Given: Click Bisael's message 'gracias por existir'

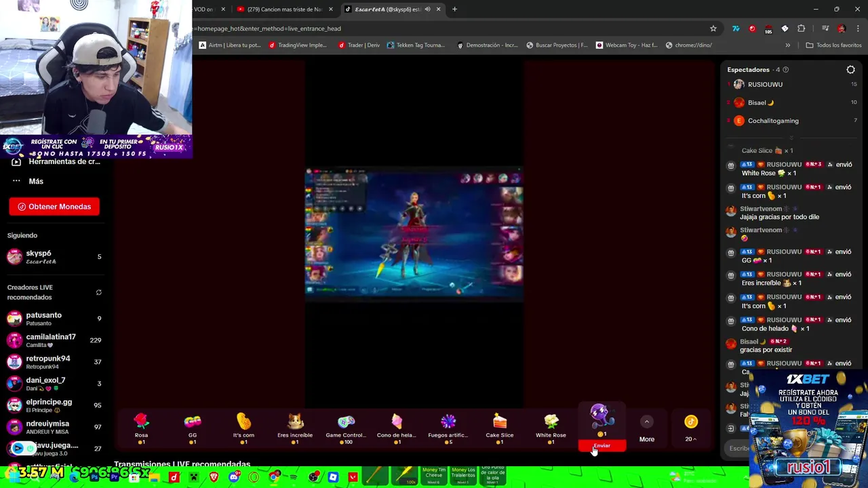Looking at the screenshot, I should click(x=766, y=350).
